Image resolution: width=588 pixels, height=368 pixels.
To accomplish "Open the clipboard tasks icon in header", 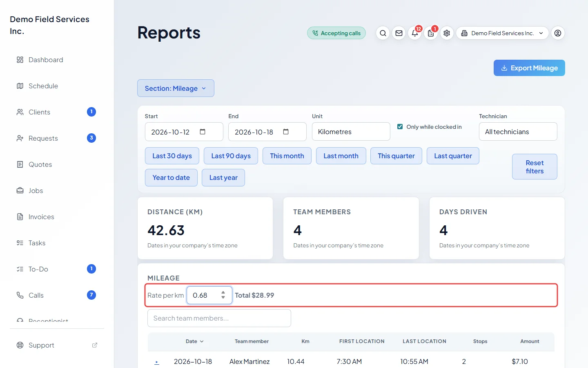I will 431,33.
